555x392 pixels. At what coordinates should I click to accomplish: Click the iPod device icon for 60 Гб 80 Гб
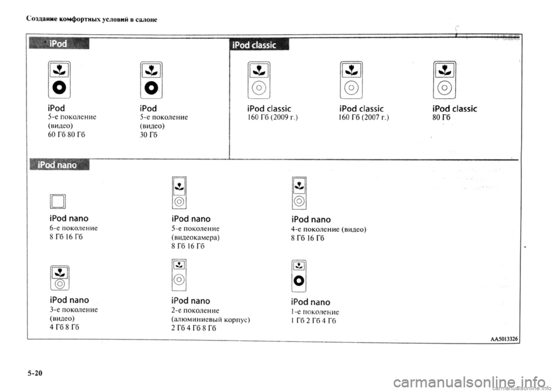pyautogui.click(x=59, y=80)
